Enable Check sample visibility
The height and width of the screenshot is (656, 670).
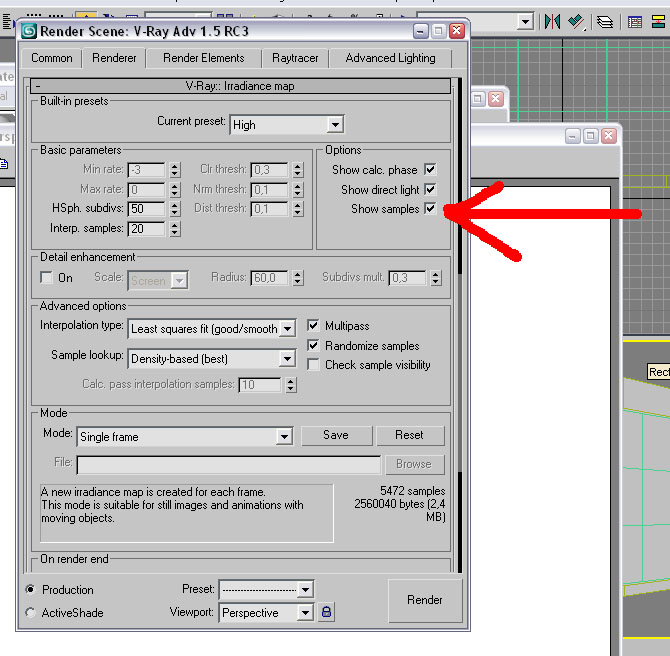pyautogui.click(x=313, y=365)
